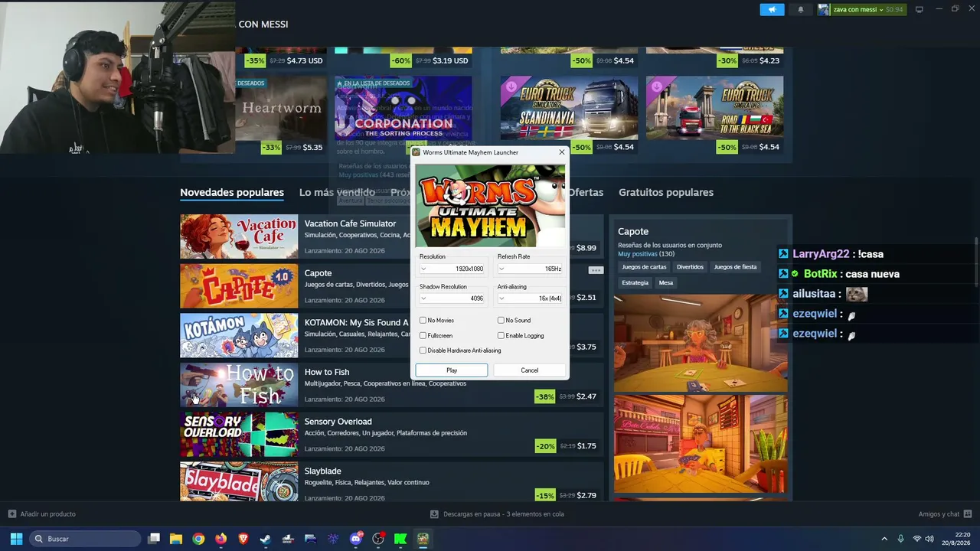The height and width of the screenshot is (551, 980).
Task: Open How to Fish game thumbnail
Action: coord(239,385)
